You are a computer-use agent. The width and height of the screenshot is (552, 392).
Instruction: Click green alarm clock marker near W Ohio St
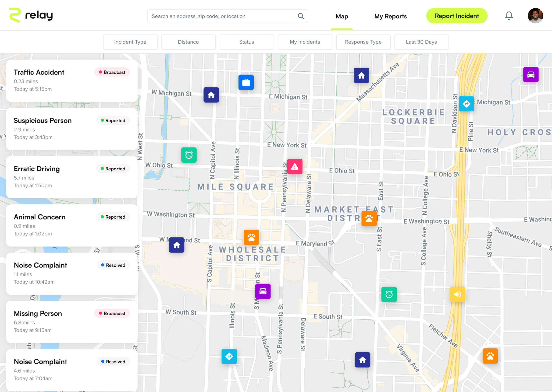[189, 155]
